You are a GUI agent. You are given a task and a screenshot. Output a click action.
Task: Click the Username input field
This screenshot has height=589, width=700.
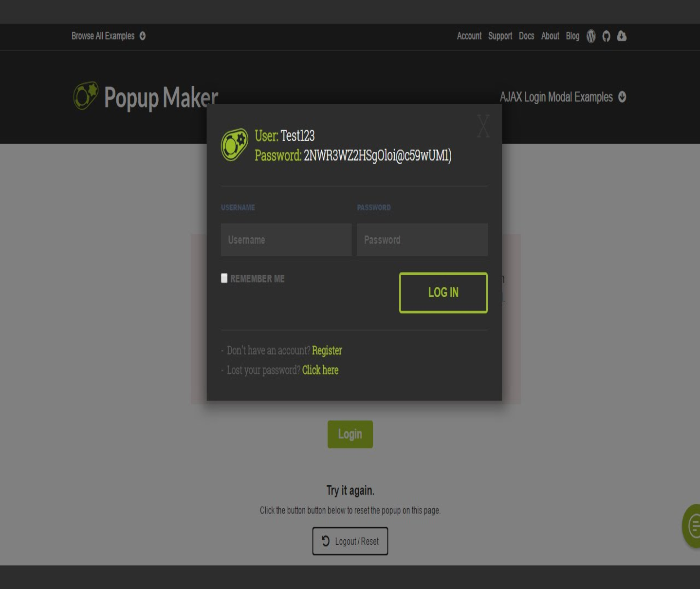pyautogui.click(x=286, y=240)
